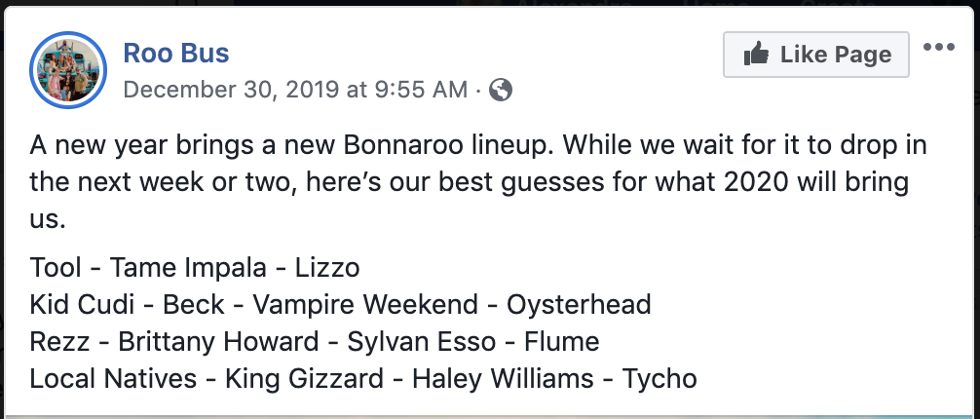Image resolution: width=980 pixels, height=419 pixels.
Task: Click the Tycho text
Action: point(660,378)
